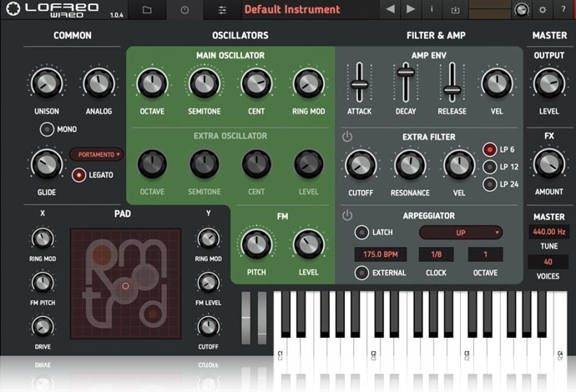Open the arpeggiator UP mode dropdown
The height and width of the screenshot is (392, 576).
(461, 233)
